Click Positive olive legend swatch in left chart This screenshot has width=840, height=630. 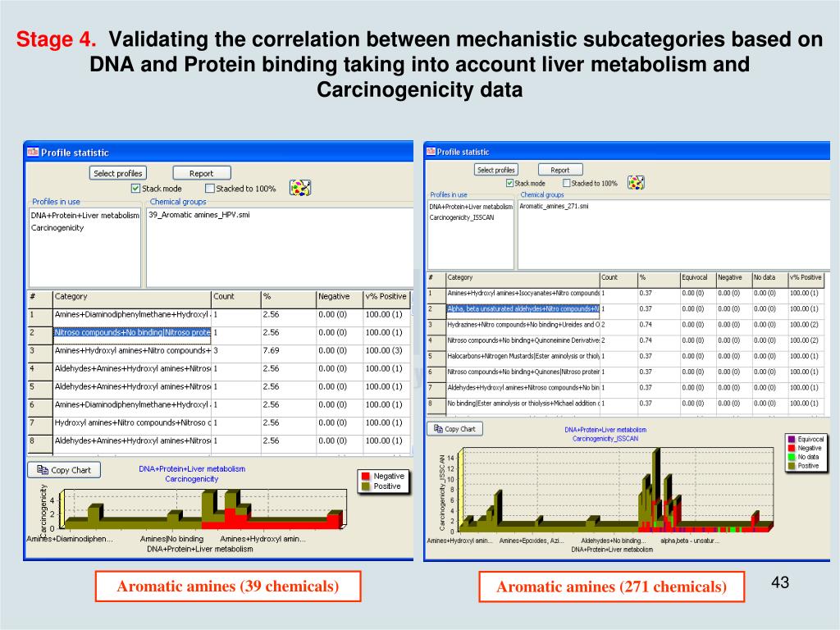pos(366,486)
